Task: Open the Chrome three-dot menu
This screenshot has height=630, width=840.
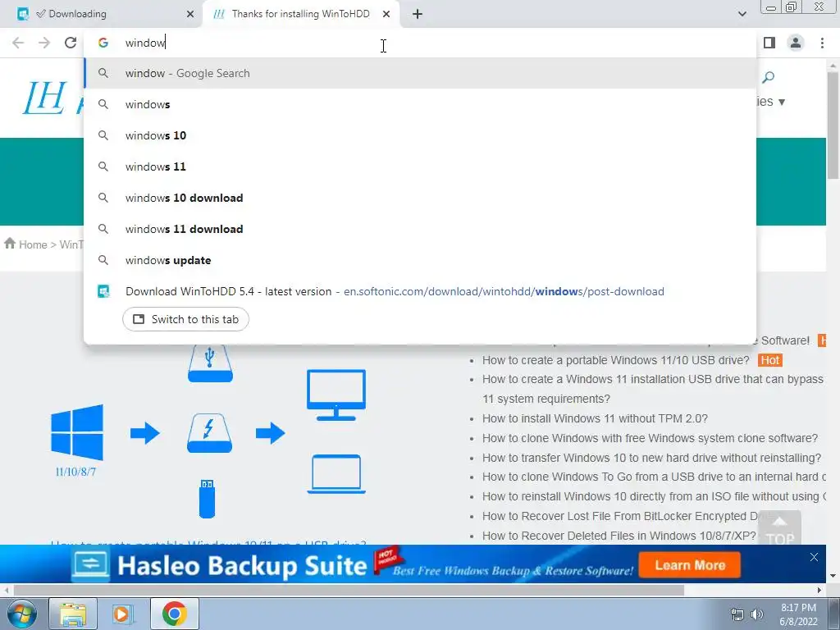Action: [x=822, y=43]
